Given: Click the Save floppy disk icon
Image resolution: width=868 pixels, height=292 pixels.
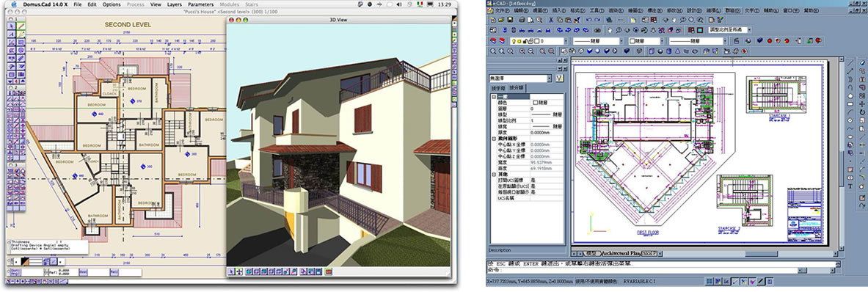Looking at the screenshot, I should point(510,20).
